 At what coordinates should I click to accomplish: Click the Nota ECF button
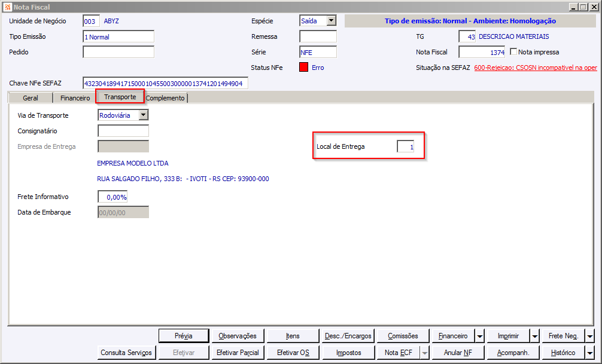tap(398, 353)
